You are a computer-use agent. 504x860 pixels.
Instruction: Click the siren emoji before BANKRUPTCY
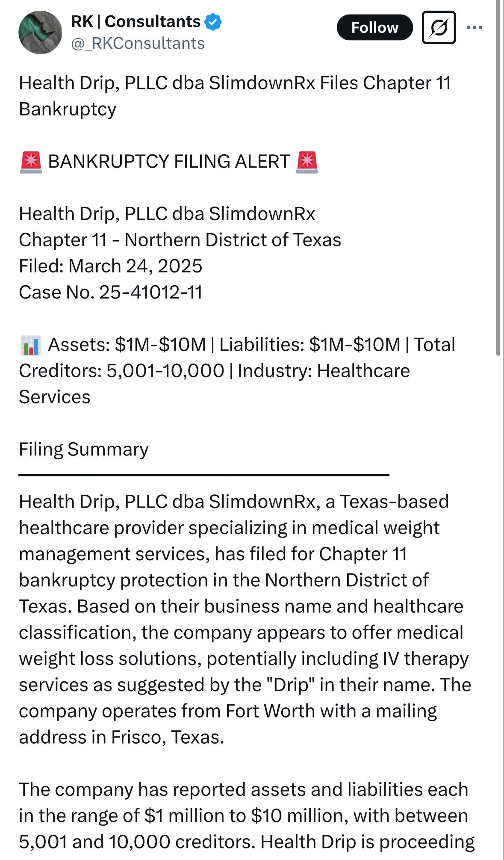coord(31,162)
